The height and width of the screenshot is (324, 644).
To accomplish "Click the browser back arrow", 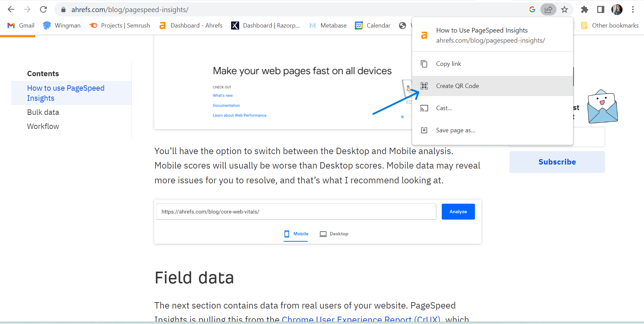I will 11,9.
